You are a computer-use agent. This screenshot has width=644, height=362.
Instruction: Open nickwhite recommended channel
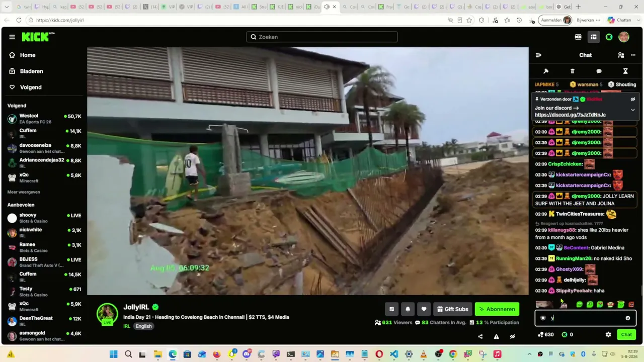tap(44, 232)
